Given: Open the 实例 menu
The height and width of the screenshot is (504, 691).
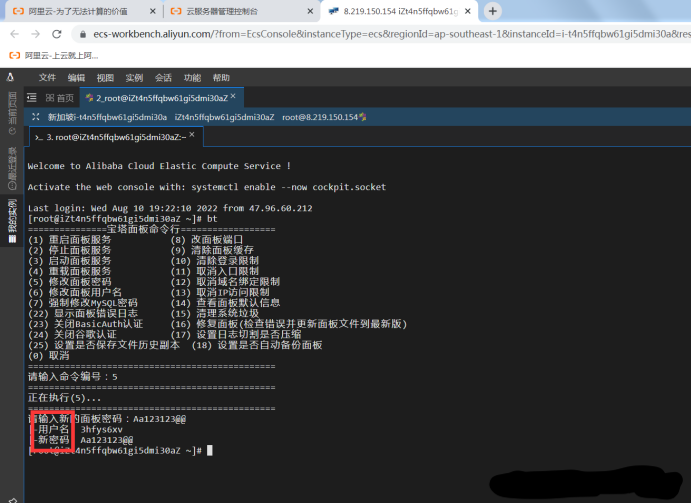Looking at the screenshot, I should 134,78.
